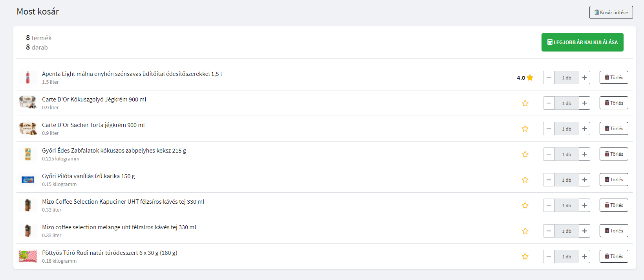Click Legjobb ár kalkulálása button

pyautogui.click(x=582, y=42)
